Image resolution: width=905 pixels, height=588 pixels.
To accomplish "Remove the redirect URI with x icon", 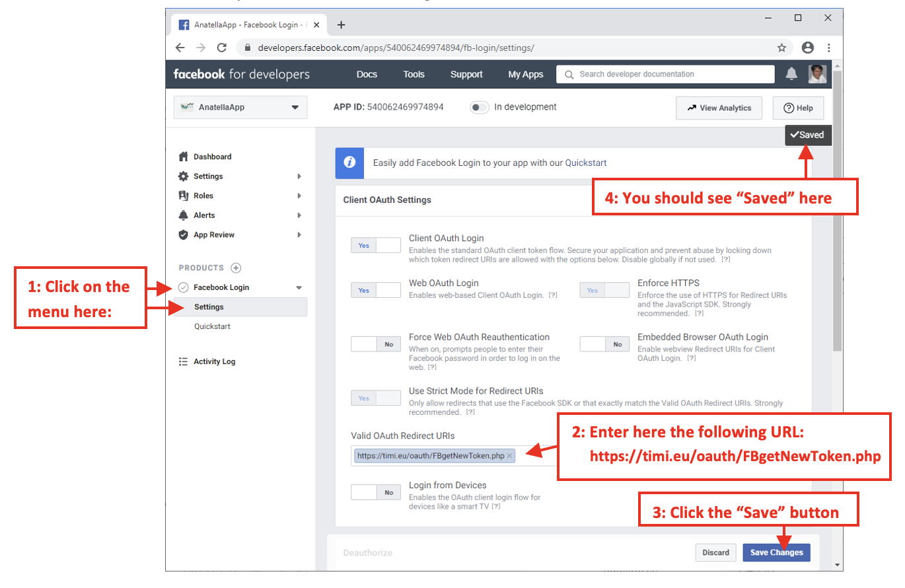I will 509,456.
